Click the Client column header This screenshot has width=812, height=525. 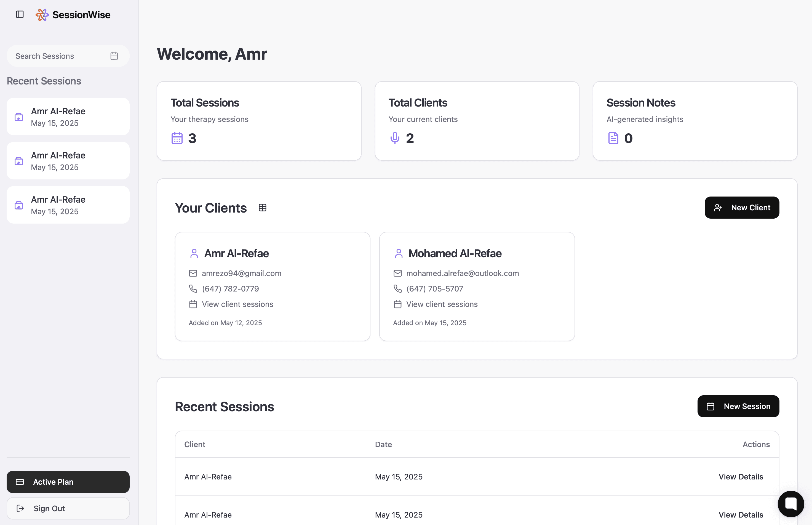pyautogui.click(x=195, y=445)
